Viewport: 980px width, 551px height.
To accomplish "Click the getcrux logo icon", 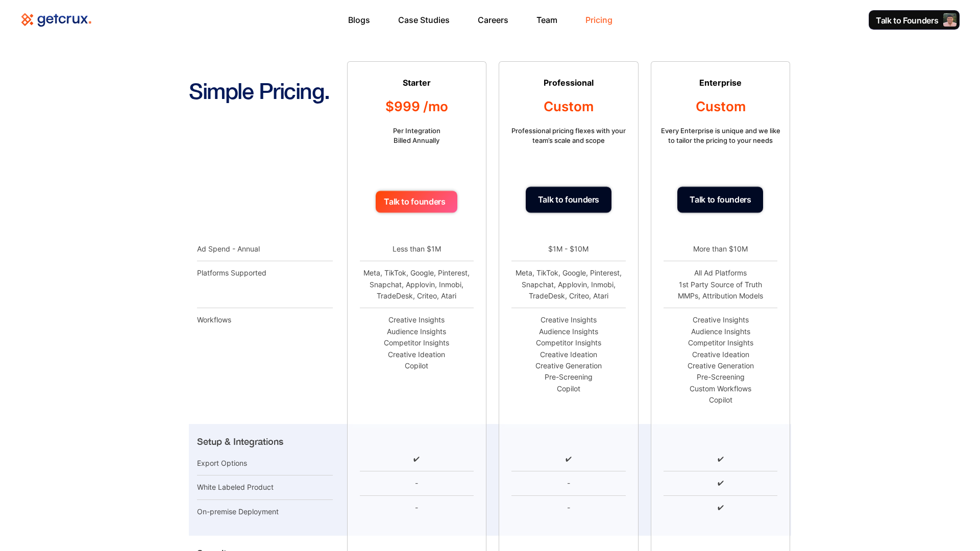I will [x=27, y=20].
